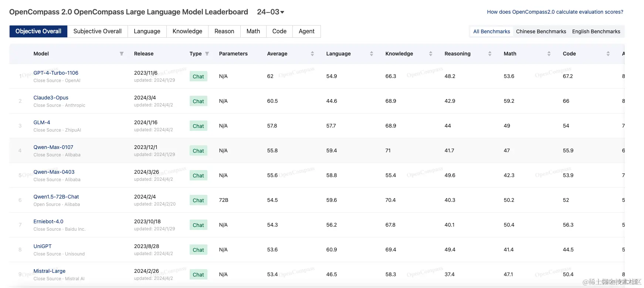
Task: Switch to the Subjective Overall tab
Action: point(98,31)
